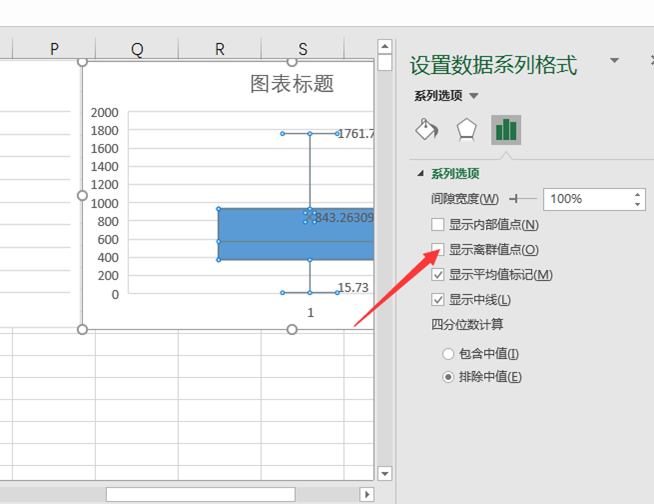Click the vertical axis value 1000
Viewport: 654px width, 504px height.
(105, 204)
